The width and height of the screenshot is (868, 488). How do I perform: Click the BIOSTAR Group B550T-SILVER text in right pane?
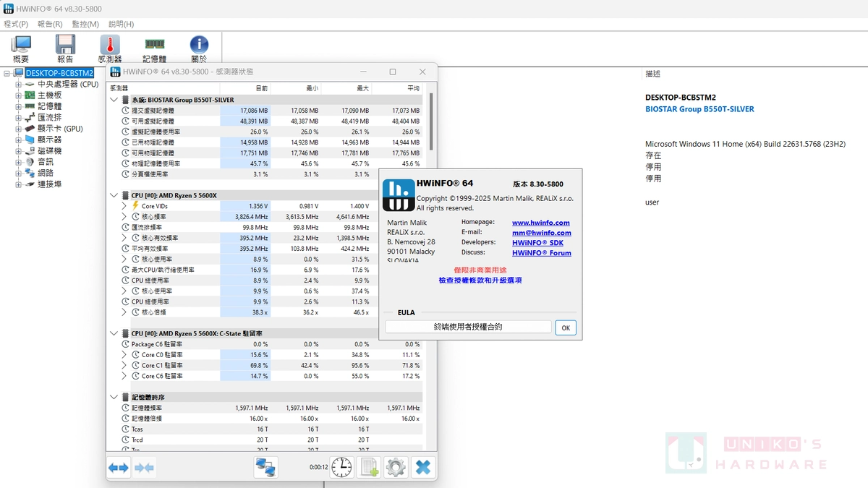coord(699,109)
